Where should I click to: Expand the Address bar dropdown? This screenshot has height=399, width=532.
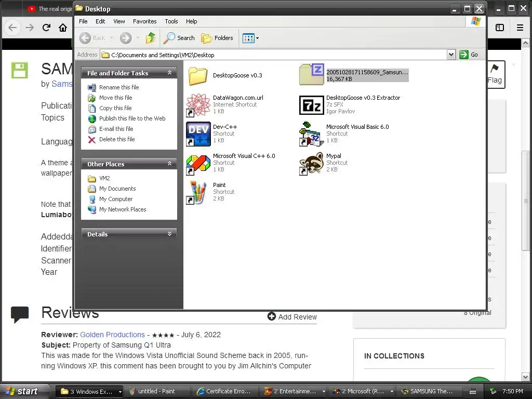[x=451, y=55]
